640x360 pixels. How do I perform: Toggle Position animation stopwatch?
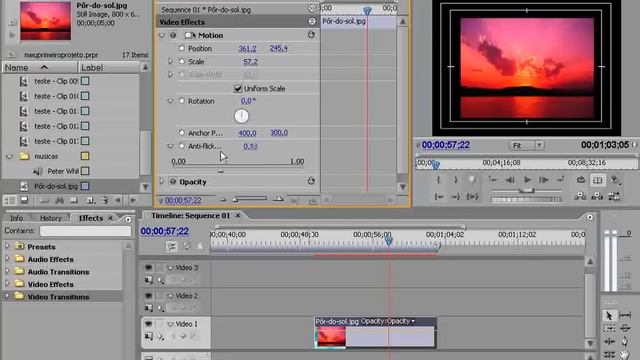[x=182, y=48]
